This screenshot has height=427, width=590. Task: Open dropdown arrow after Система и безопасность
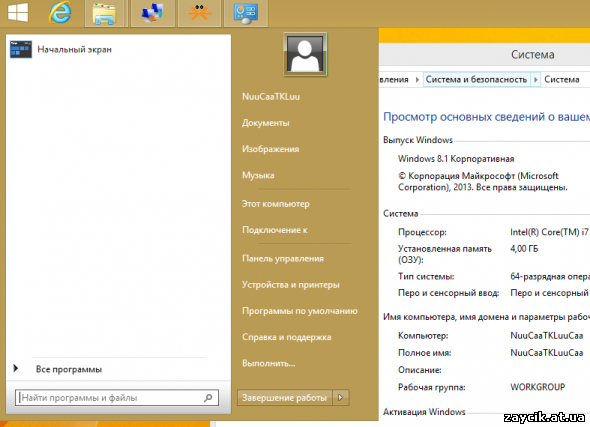pyautogui.click(x=535, y=79)
